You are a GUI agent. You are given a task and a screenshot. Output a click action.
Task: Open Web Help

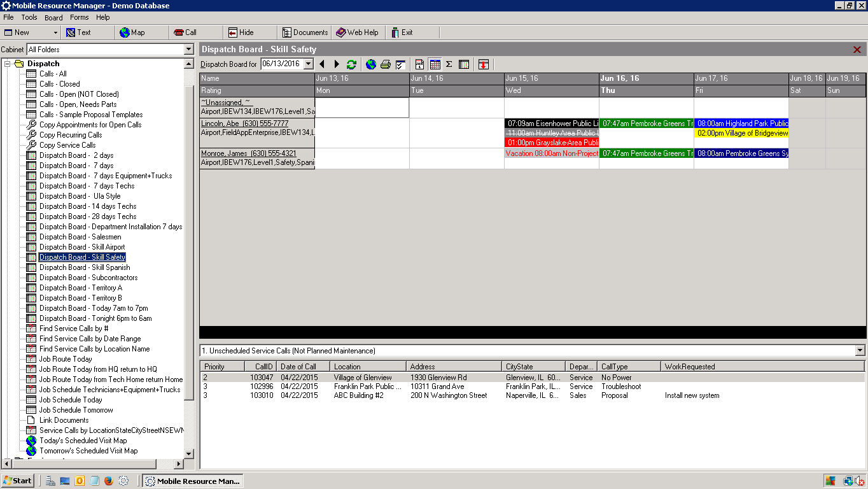(358, 32)
